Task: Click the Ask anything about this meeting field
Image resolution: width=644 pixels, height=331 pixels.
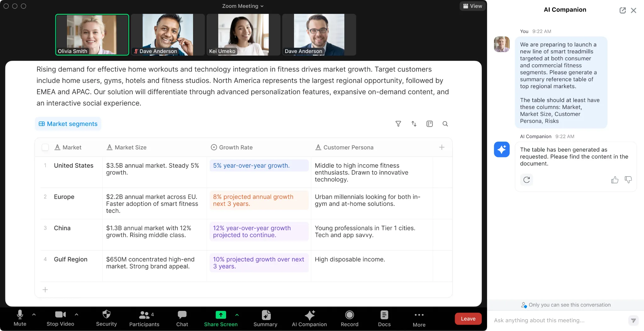Action: tap(553, 320)
